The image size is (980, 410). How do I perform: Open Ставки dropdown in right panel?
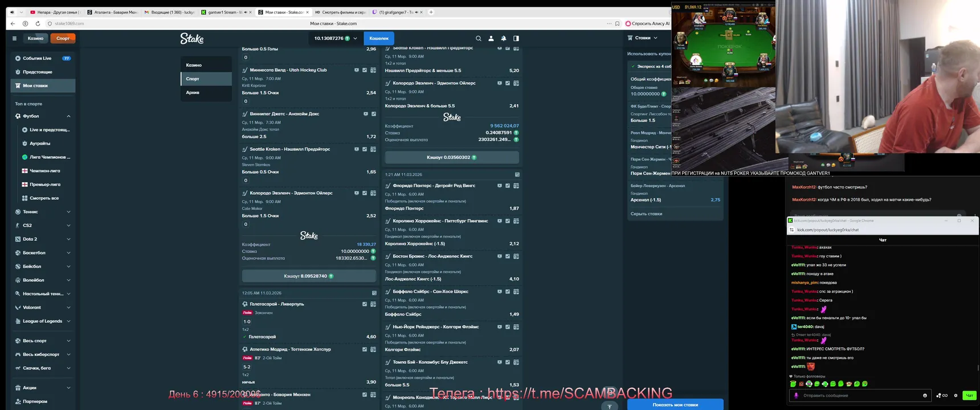coord(643,38)
